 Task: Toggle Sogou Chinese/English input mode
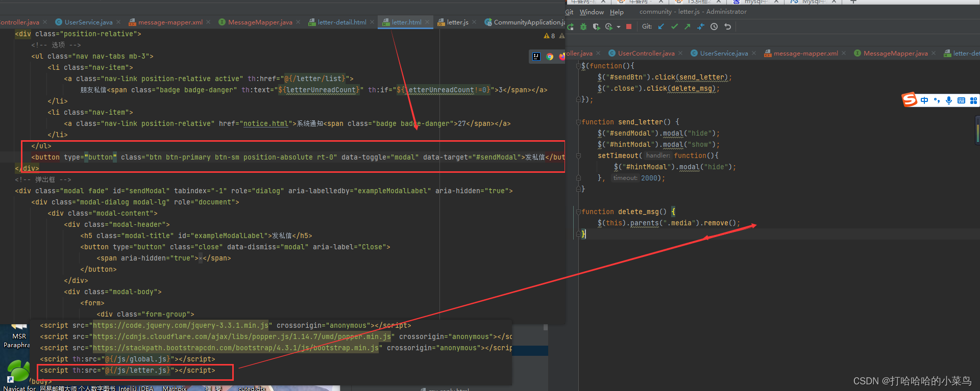[924, 100]
